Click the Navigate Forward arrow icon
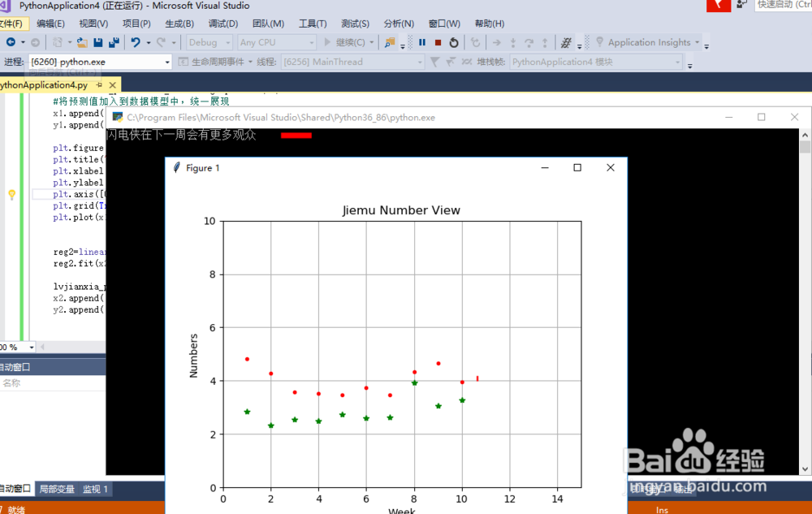The width and height of the screenshot is (812, 514). click(x=35, y=42)
